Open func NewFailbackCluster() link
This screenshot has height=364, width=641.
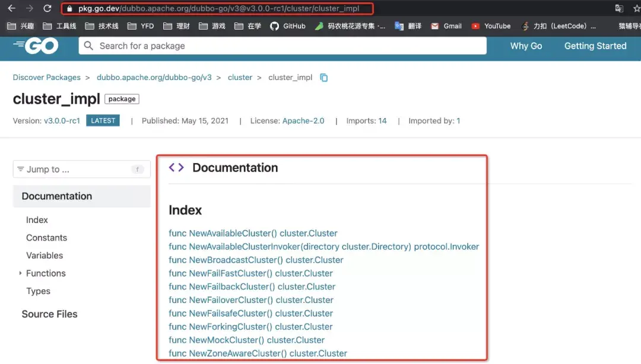click(x=252, y=287)
